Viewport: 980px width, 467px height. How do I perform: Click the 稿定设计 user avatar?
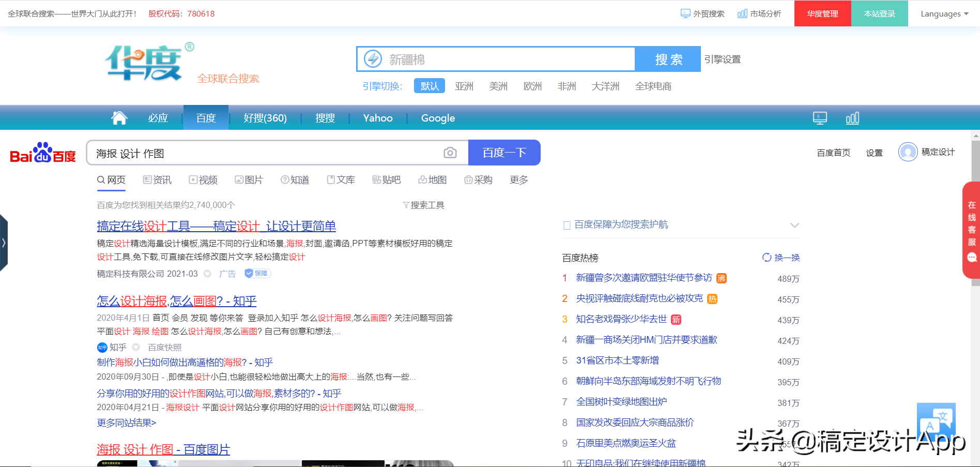coord(908,152)
